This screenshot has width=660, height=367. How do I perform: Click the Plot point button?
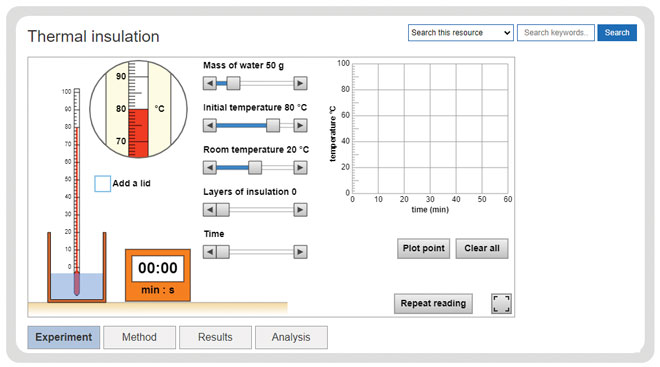pyautogui.click(x=423, y=248)
